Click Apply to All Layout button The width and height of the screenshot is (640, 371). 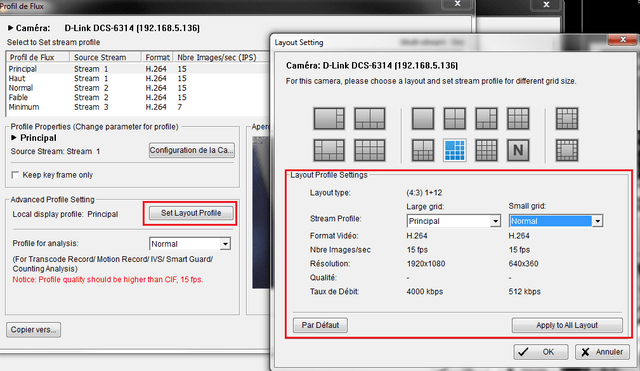pyautogui.click(x=567, y=325)
